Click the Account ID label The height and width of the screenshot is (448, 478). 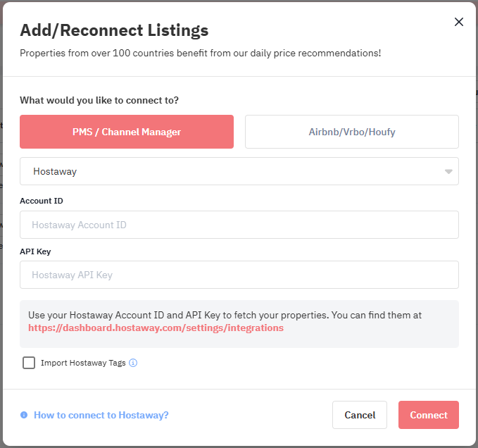42,201
